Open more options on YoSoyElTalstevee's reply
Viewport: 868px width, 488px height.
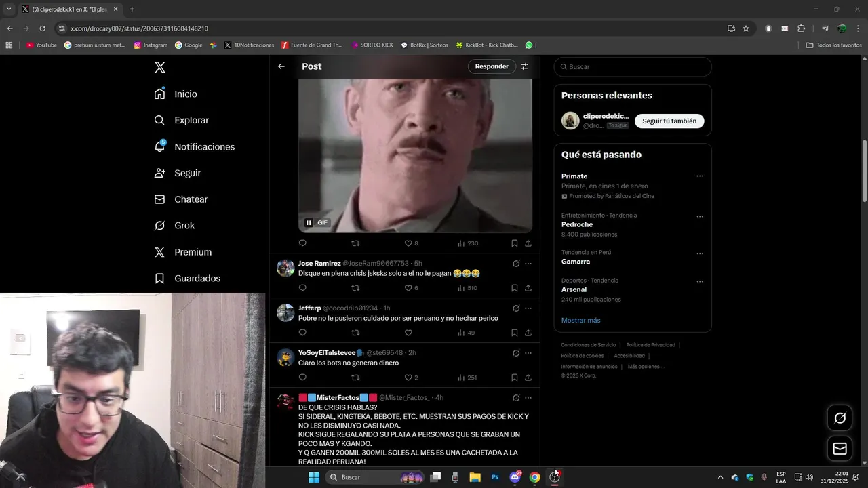(x=528, y=353)
